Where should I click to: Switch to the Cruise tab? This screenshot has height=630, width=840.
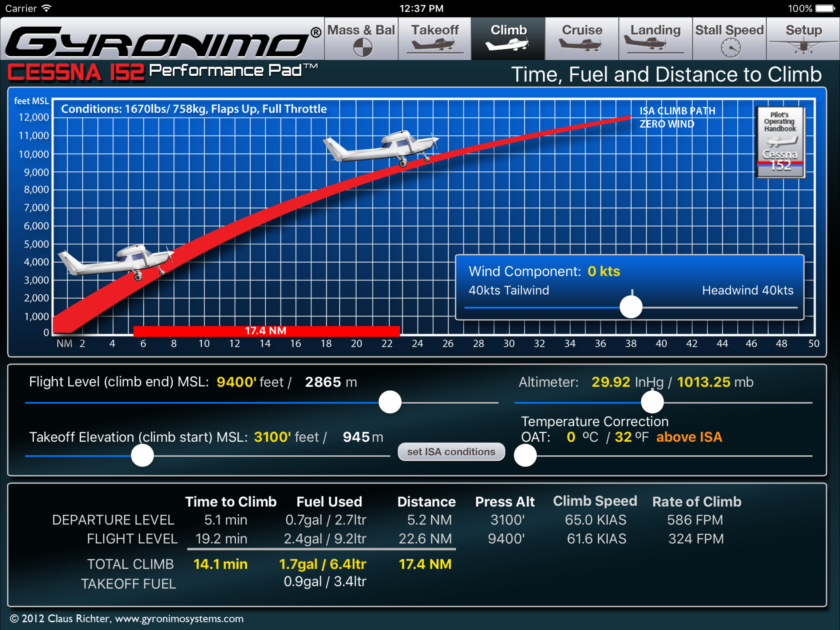click(x=582, y=38)
